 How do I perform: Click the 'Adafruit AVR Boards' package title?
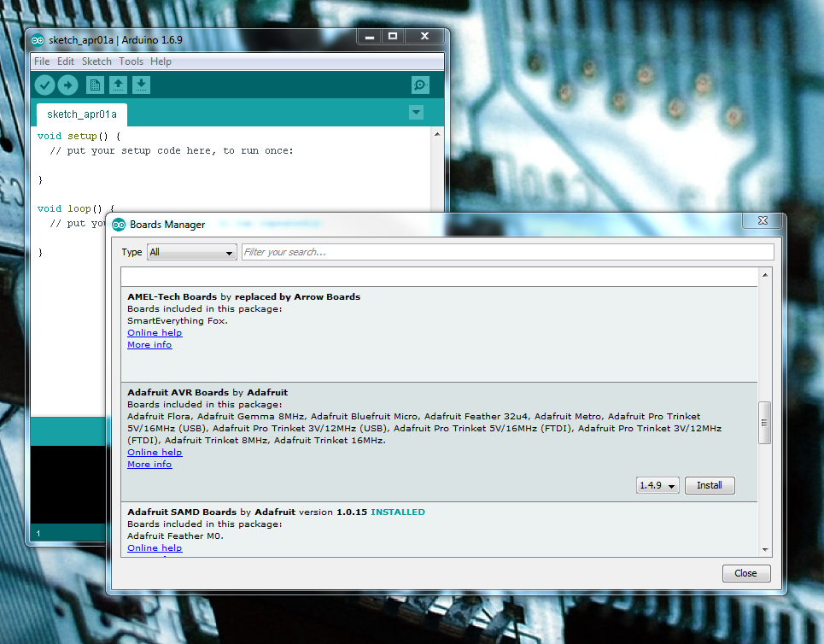pyautogui.click(x=178, y=392)
